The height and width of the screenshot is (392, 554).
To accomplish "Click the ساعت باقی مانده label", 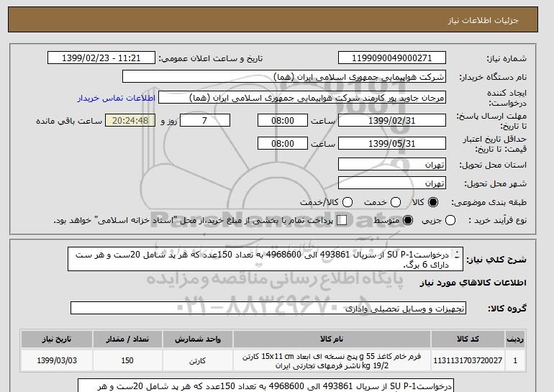I will point(69,121).
